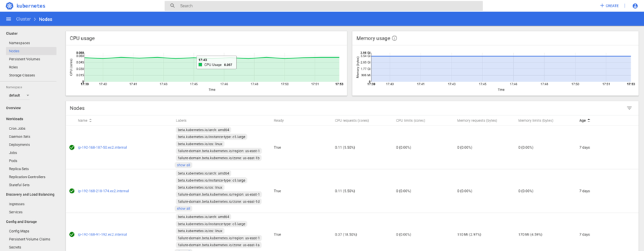Click the search magnifier icon
Viewport: 644px width, 251px height.
pos(172,6)
